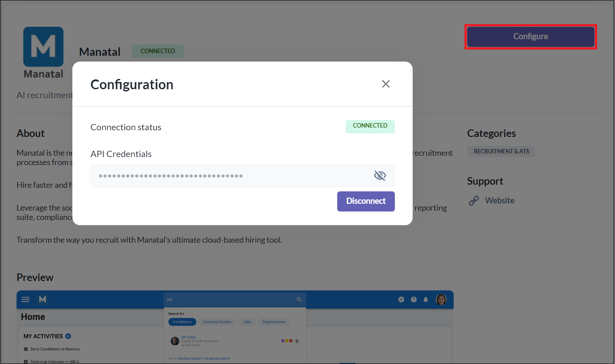Image resolution: width=615 pixels, height=364 pixels.
Task: Click the 'Configuration' dialog title
Action: click(x=132, y=84)
